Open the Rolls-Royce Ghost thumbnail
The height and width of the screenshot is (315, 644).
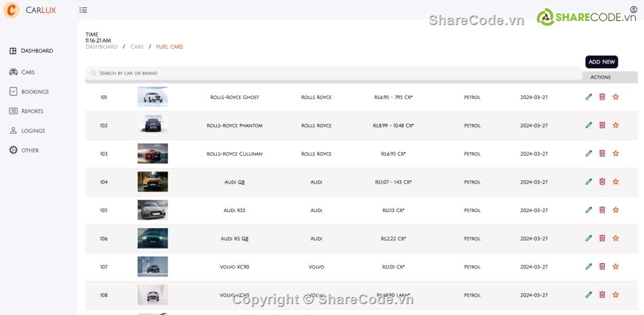(x=153, y=97)
